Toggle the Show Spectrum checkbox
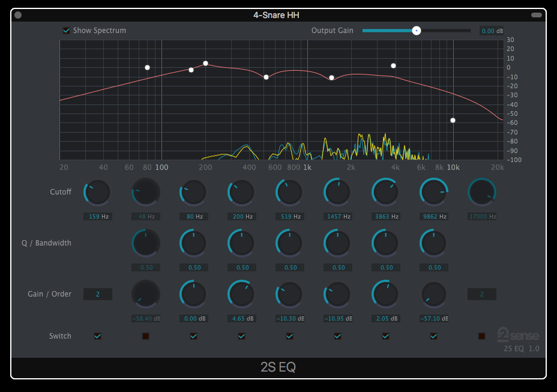This screenshot has width=557, height=392. coord(67,31)
